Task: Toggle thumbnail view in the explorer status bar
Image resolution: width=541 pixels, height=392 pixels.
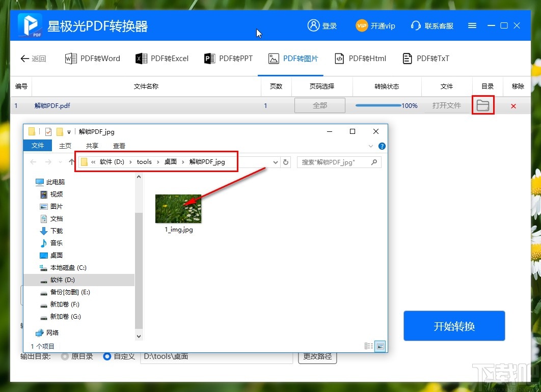Action: (x=380, y=346)
